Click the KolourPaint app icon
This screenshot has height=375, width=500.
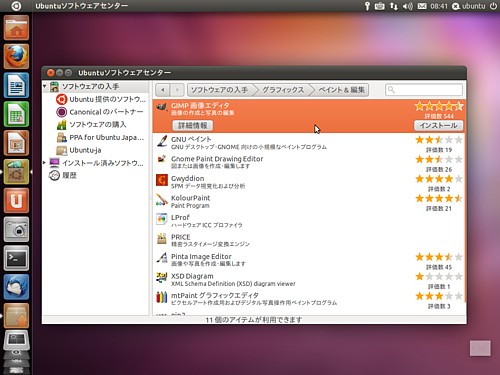(x=162, y=200)
